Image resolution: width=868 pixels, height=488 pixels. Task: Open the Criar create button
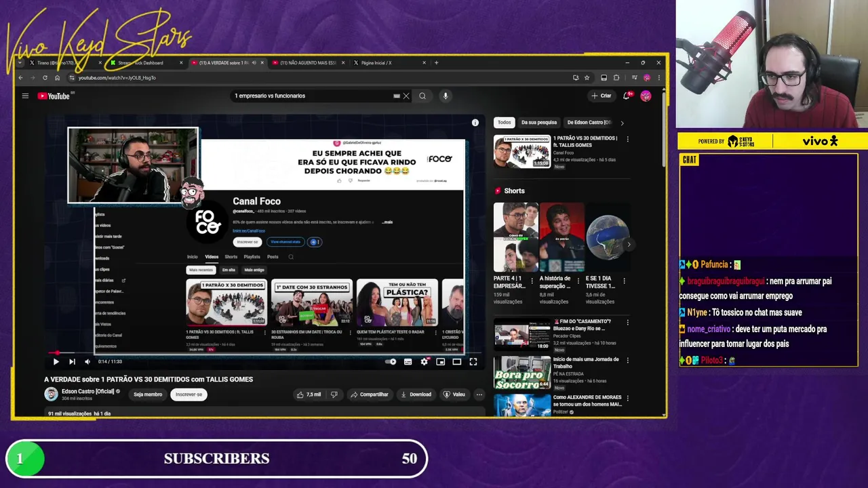(601, 96)
